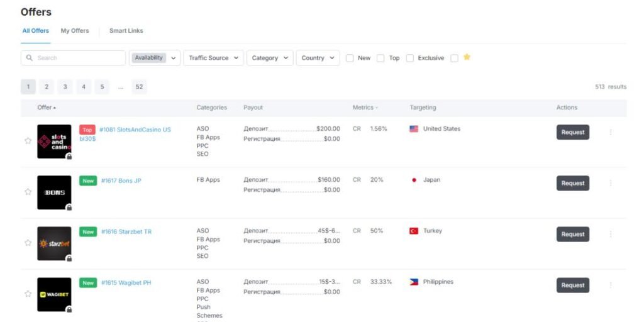
Task: Request access to the Bons JP offer
Action: 572,183
